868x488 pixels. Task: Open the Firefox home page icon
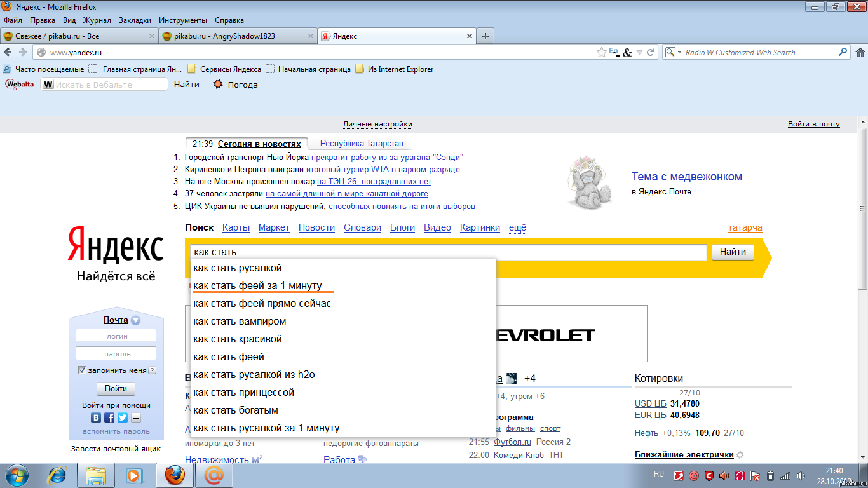860,52
